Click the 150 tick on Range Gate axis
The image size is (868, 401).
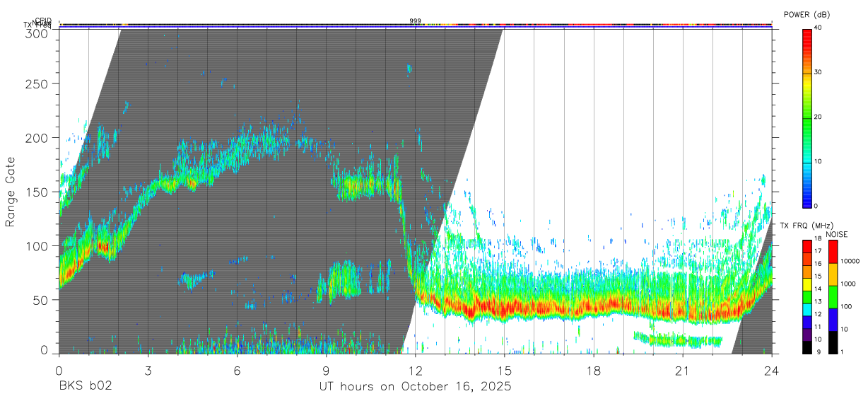[38, 192]
